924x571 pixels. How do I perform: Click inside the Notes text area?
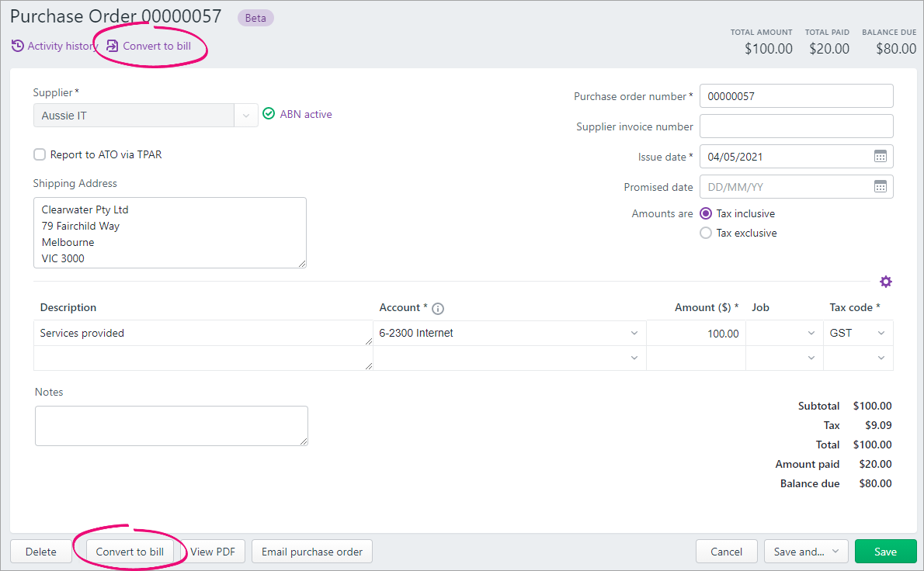(171, 426)
